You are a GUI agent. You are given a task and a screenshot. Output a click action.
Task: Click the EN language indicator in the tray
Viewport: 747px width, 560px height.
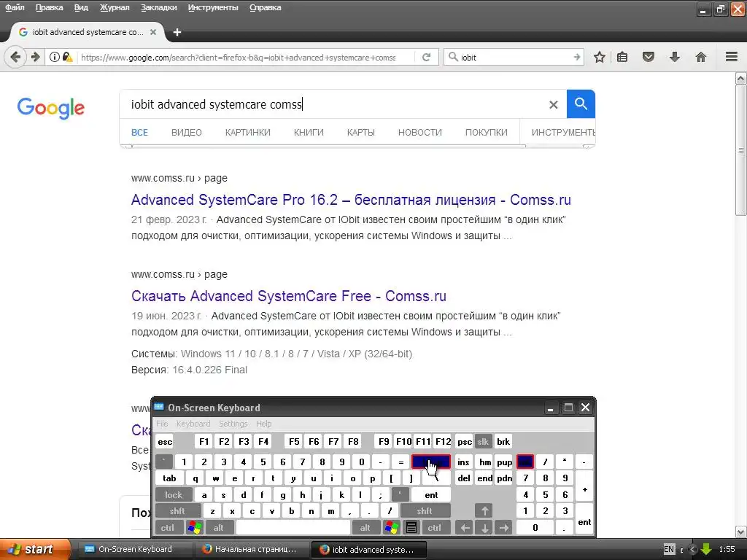[x=669, y=549]
